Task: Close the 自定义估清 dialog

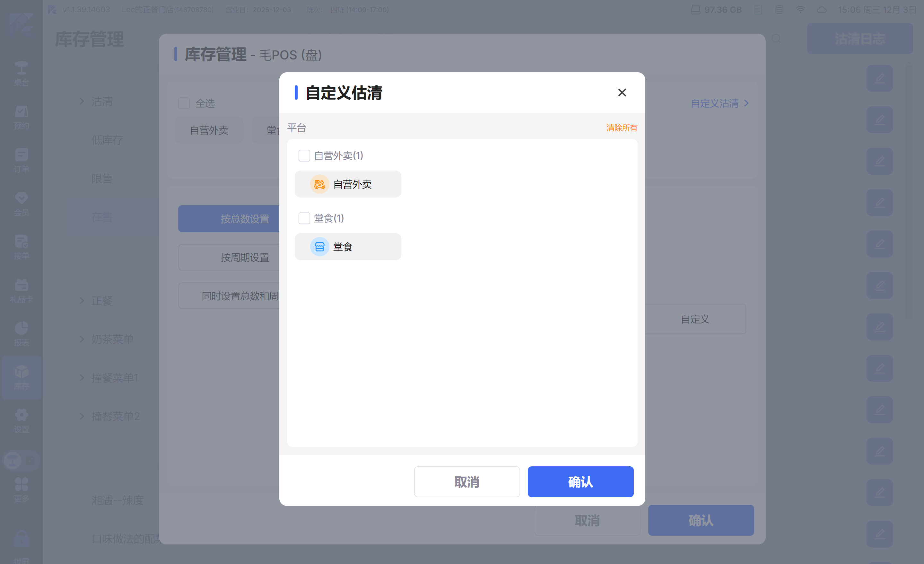Action: point(622,93)
